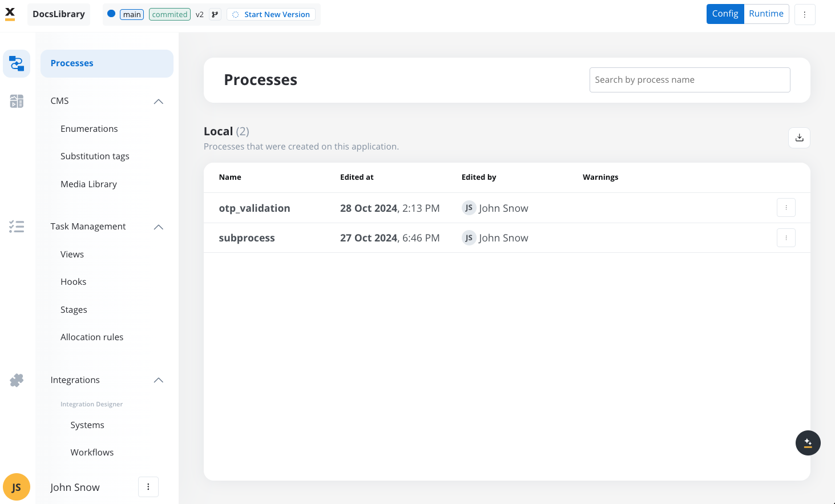
Task: Click John Snow name at sidebar bottom
Action: [x=75, y=487]
